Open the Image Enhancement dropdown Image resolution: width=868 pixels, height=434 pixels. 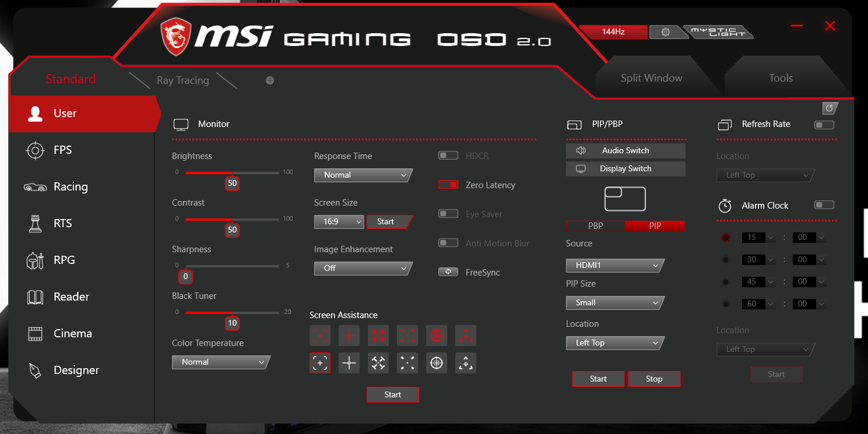363,268
